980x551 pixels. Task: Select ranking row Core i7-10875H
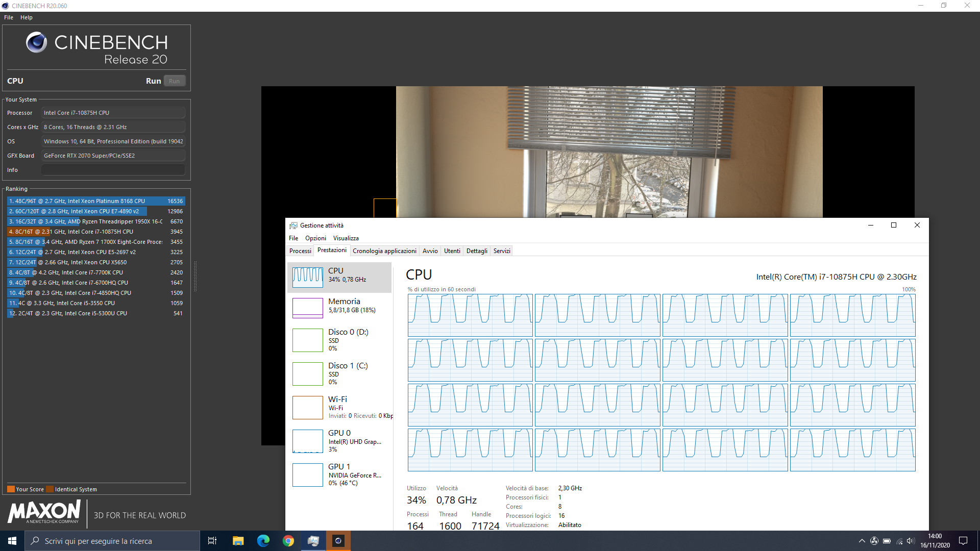(x=96, y=232)
